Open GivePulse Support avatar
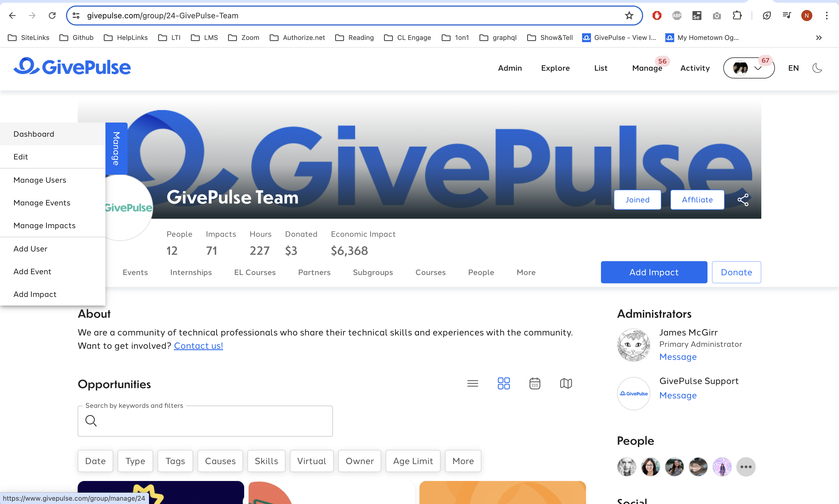The image size is (839, 504). click(x=633, y=394)
